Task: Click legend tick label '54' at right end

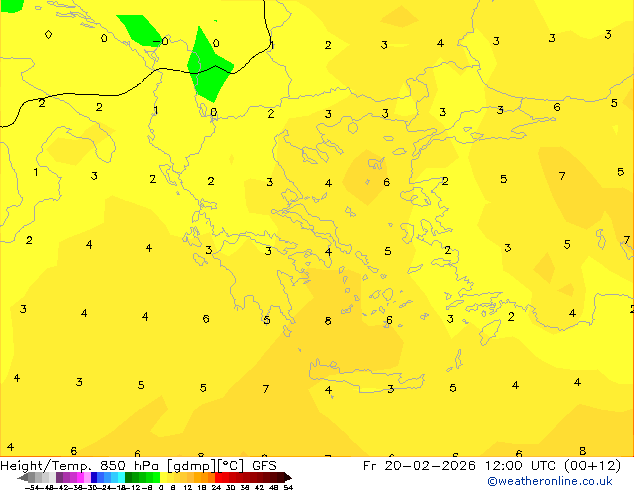Action: 288,487
